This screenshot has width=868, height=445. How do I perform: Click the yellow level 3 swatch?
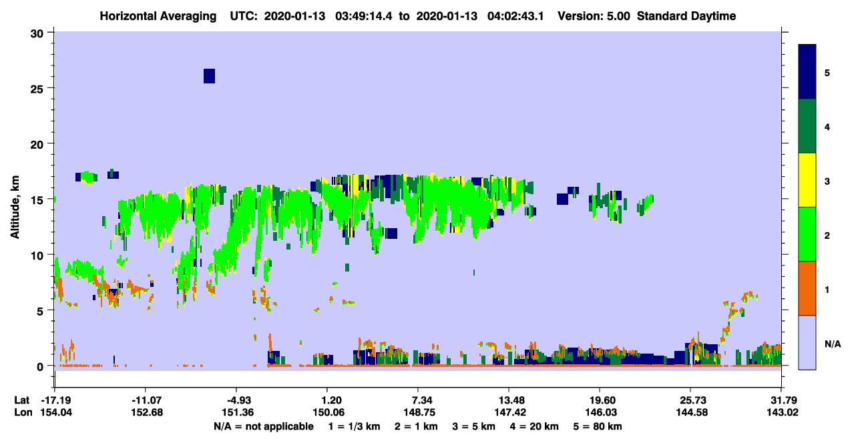coord(807,180)
